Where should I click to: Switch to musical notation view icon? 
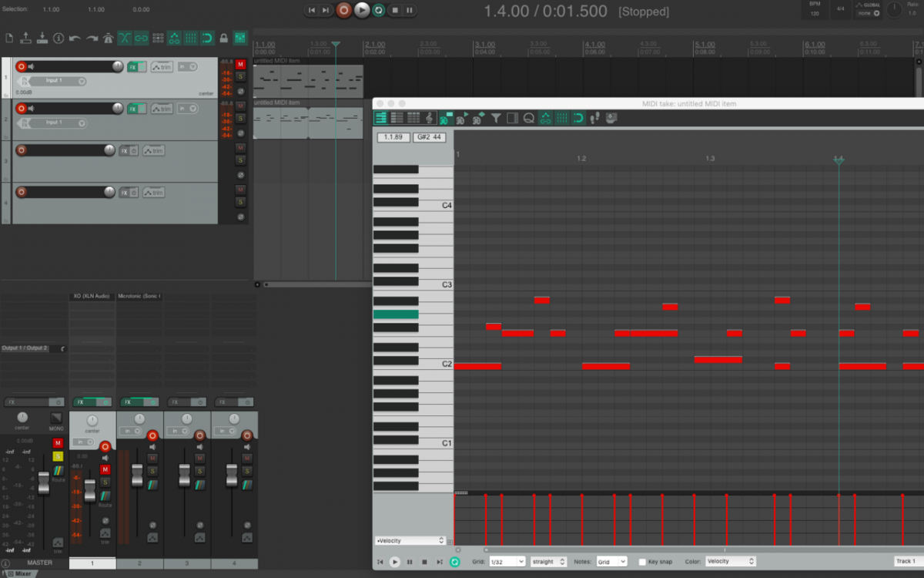pos(429,118)
